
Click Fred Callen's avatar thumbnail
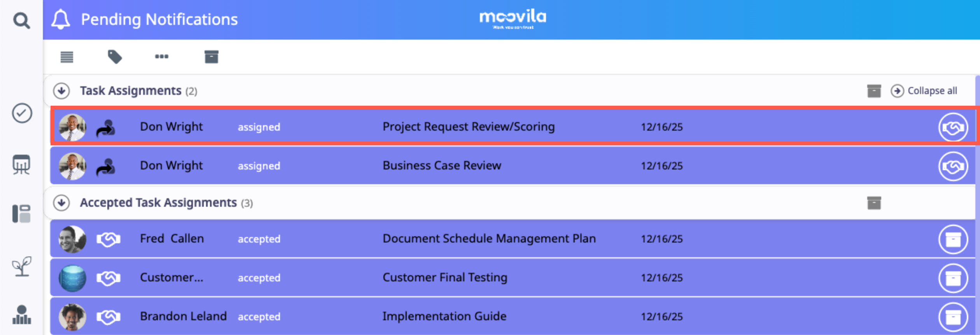tap(72, 239)
